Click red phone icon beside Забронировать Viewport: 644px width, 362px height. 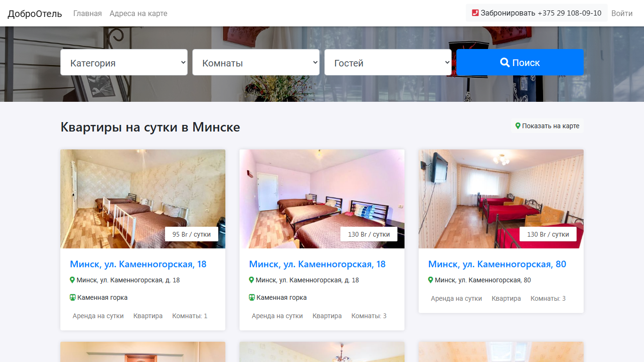pos(475,13)
